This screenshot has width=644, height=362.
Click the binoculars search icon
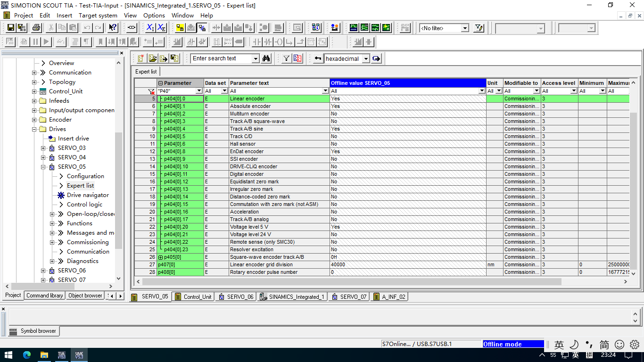coord(266,58)
